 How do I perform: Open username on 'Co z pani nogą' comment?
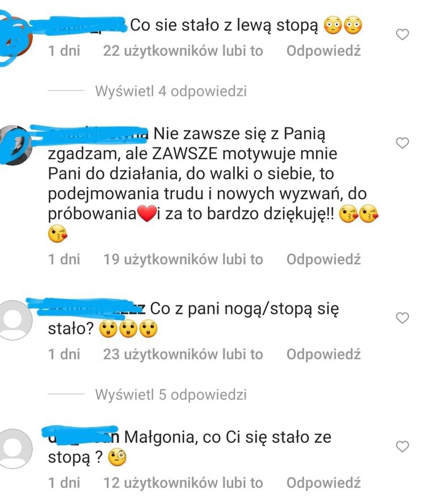(96, 309)
